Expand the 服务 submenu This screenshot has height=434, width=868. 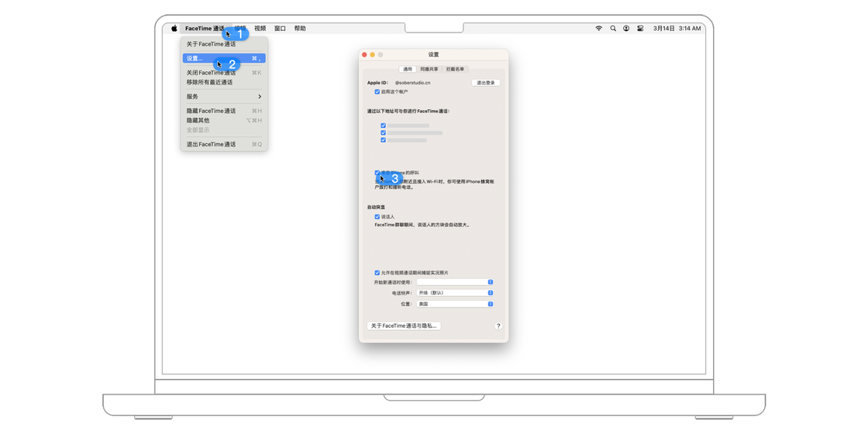point(224,96)
